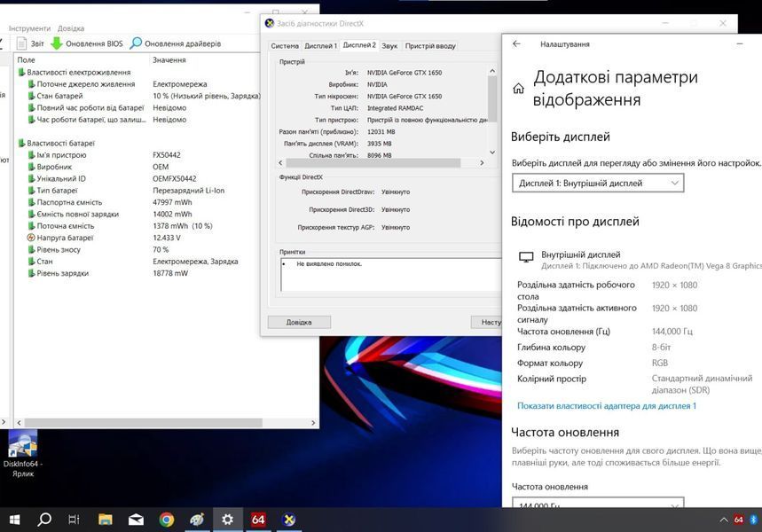Click the Оновлення драйверів magnifier icon
The image size is (762, 532).
(x=136, y=43)
